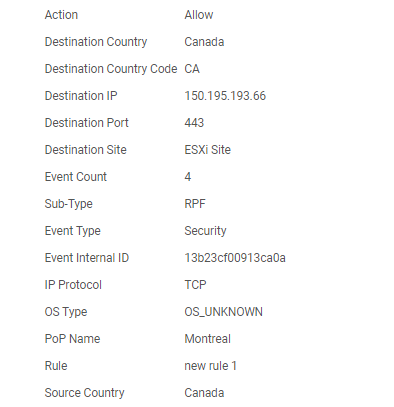
Task: Click the Destination Country field label
Action: tap(96, 42)
